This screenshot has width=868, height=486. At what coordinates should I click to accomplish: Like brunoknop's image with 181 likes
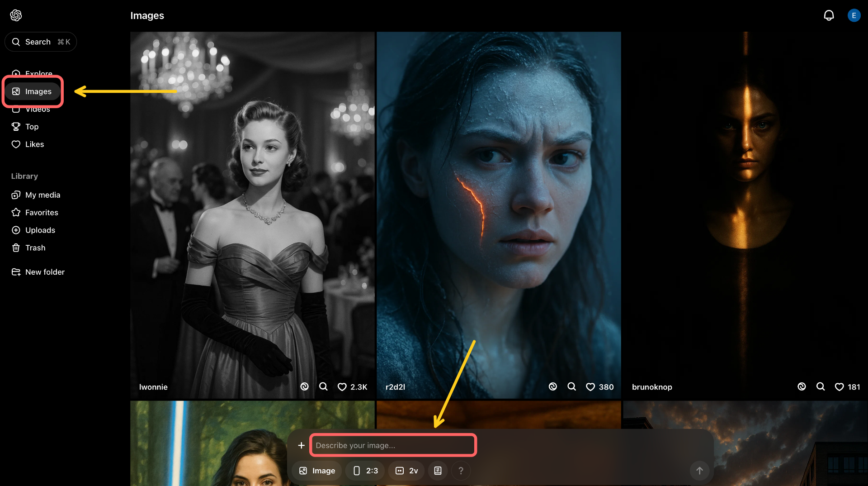tap(839, 387)
